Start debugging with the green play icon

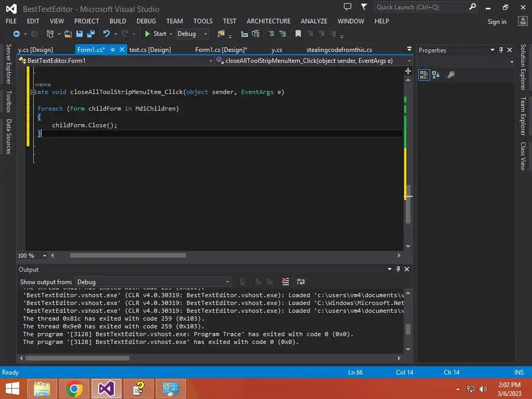point(147,34)
